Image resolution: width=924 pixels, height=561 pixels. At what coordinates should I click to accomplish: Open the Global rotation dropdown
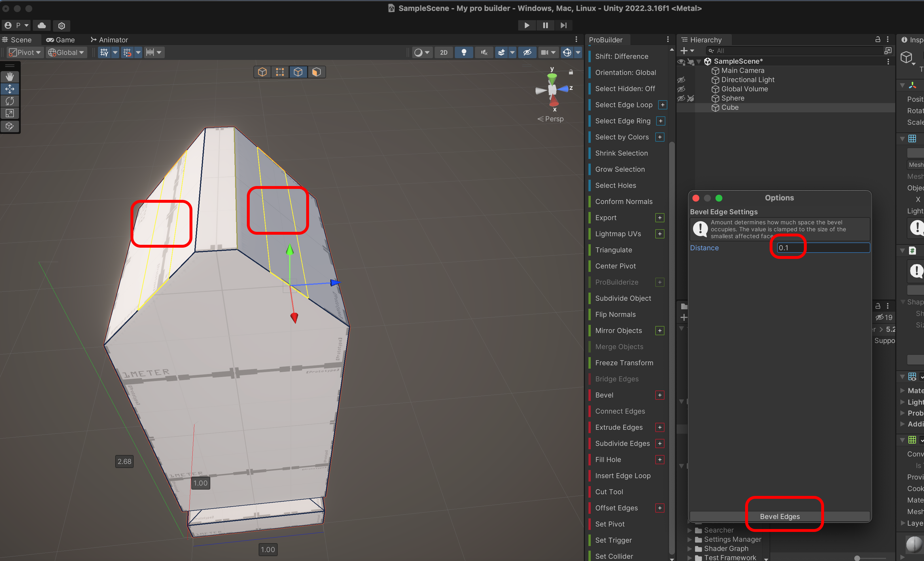66,52
